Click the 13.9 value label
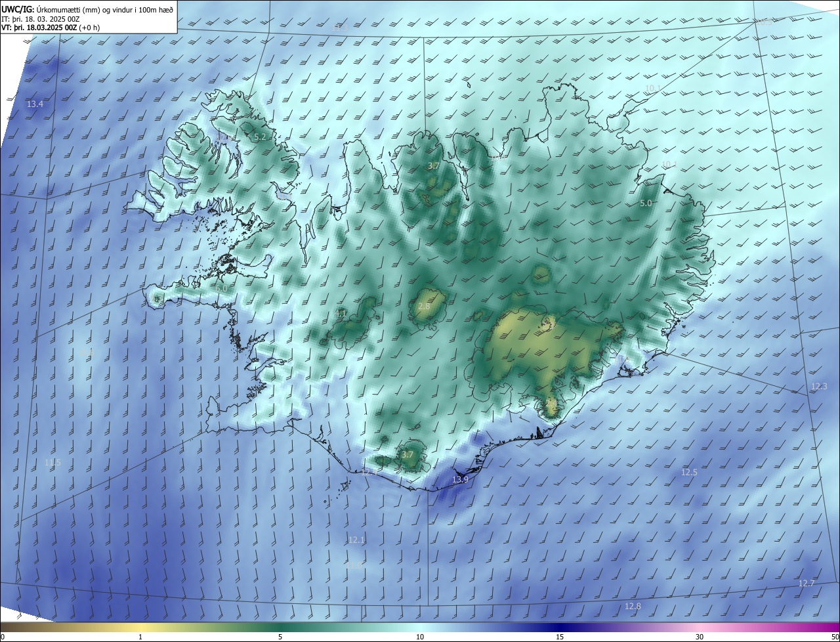 (461, 480)
